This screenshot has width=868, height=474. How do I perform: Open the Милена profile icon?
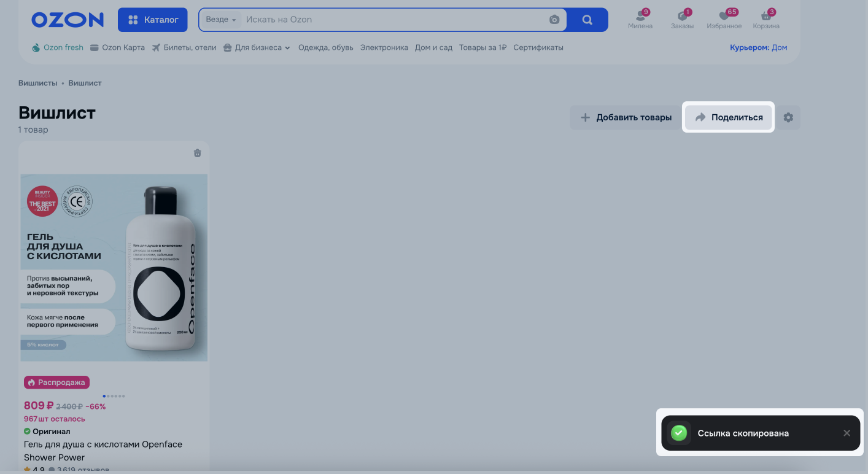(x=640, y=20)
